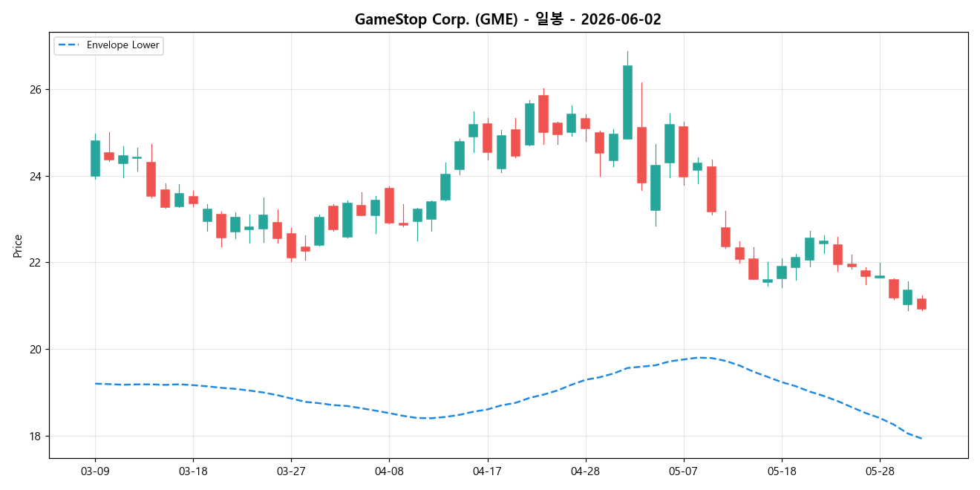Click the 04-08 x-axis date label

tap(389, 471)
